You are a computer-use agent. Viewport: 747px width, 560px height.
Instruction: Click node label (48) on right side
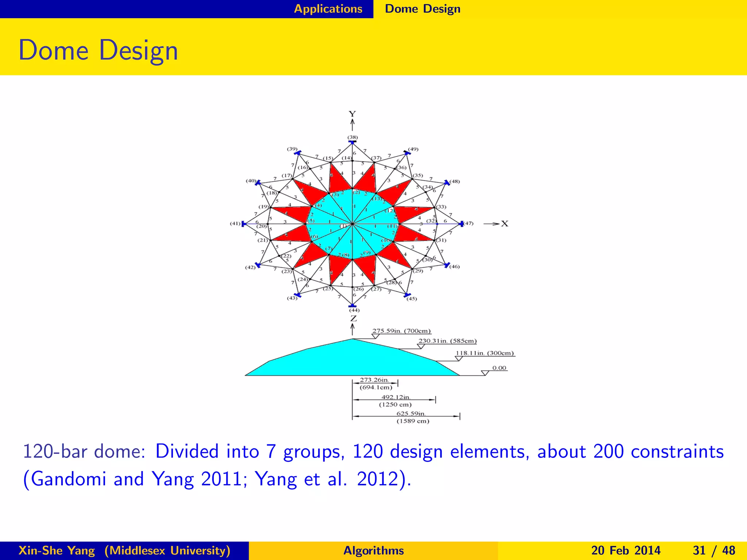pyautogui.click(x=454, y=181)
